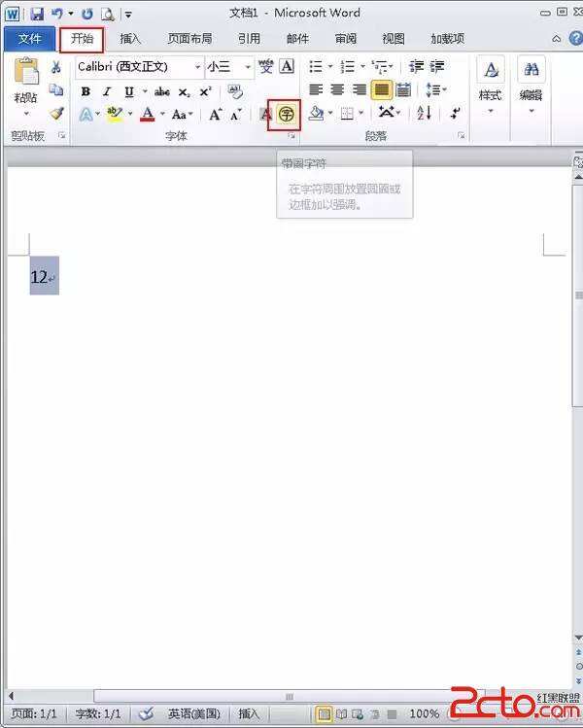
Task: Open the Word Help question mark
Action: [575, 38]
